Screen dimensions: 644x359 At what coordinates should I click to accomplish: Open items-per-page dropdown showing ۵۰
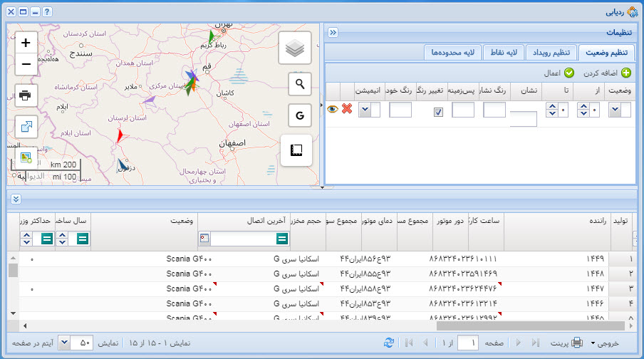tap(64, 343)
